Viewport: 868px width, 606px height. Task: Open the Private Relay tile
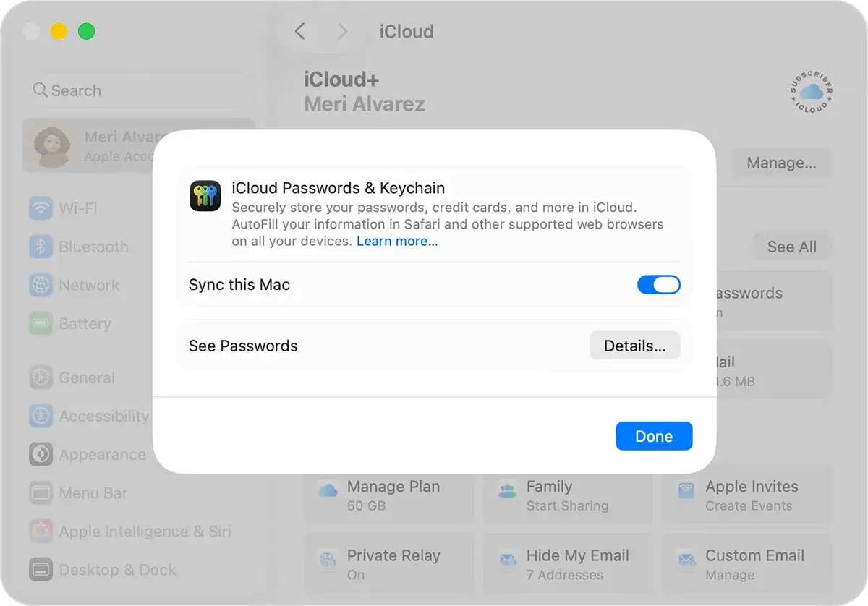tap(389, 565)
